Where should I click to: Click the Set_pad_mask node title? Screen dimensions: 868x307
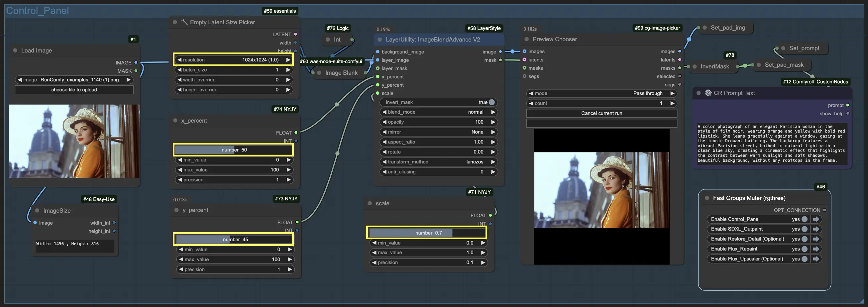coord(784,65)
